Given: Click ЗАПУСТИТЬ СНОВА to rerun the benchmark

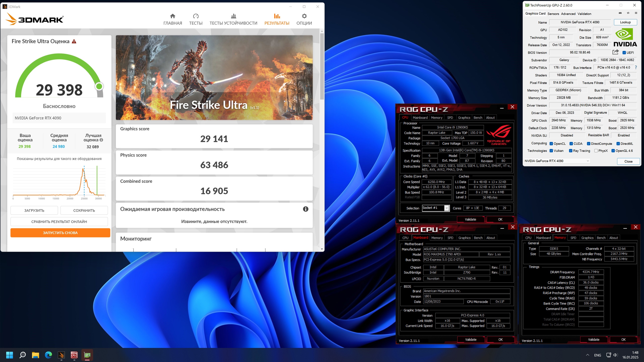Looking at the screenshot, I should pyautogui.click(x=60, y=233).
